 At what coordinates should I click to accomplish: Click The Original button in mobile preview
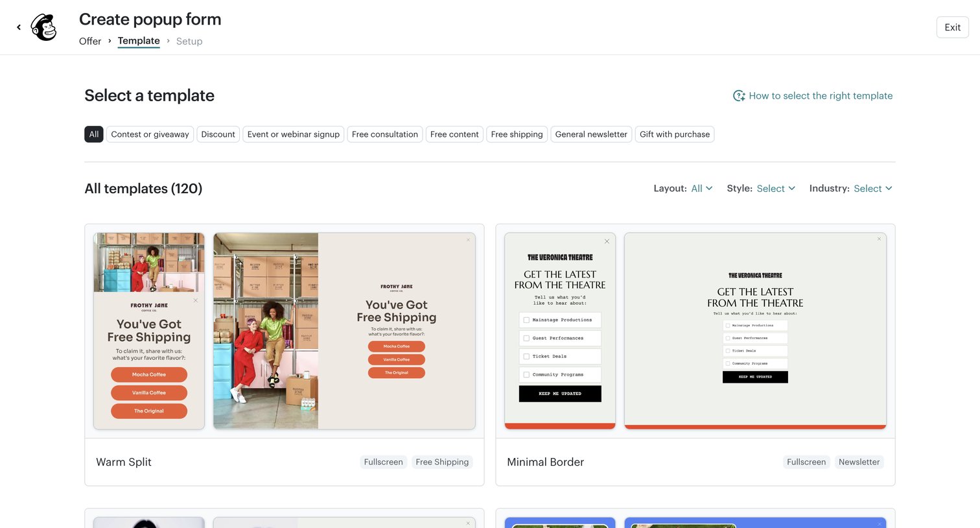(x=149, y=411)
